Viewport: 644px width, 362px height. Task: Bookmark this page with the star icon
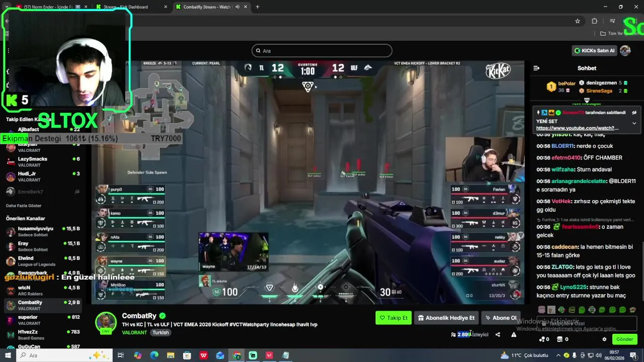click(x=578, y=21)
